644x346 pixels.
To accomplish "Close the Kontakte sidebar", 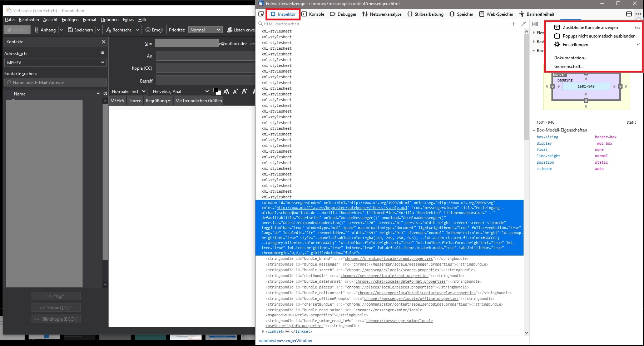I will 104,42.
